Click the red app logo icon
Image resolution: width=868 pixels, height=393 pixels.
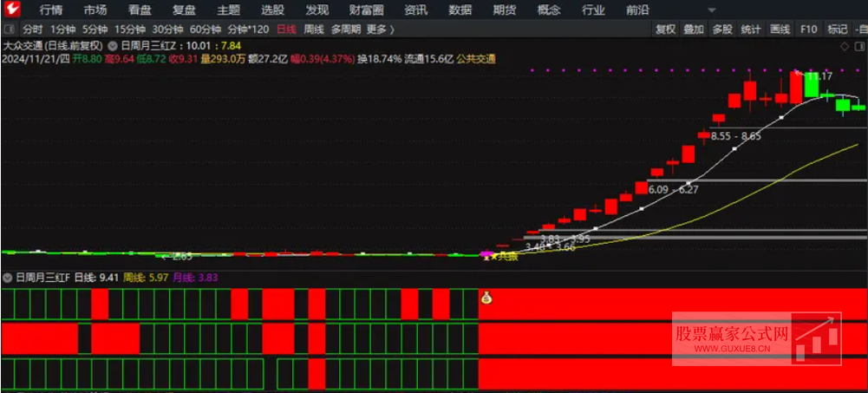[11, 10]
